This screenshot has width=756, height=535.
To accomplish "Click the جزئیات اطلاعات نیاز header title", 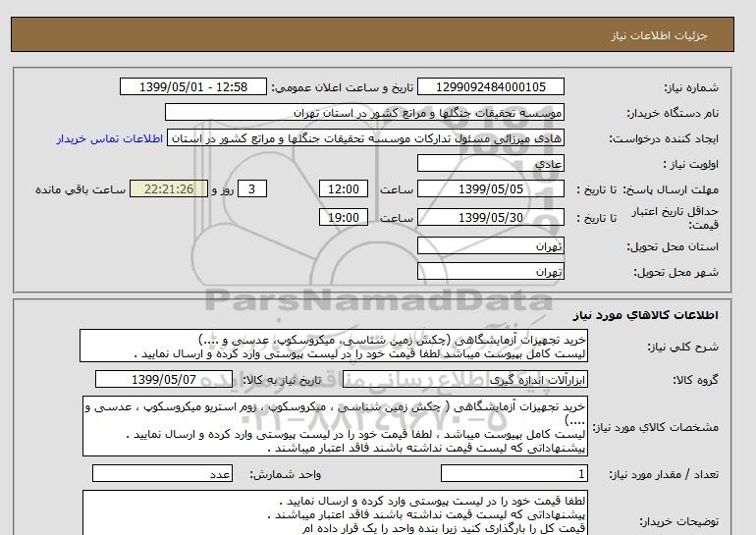I will tap(659, 35).
